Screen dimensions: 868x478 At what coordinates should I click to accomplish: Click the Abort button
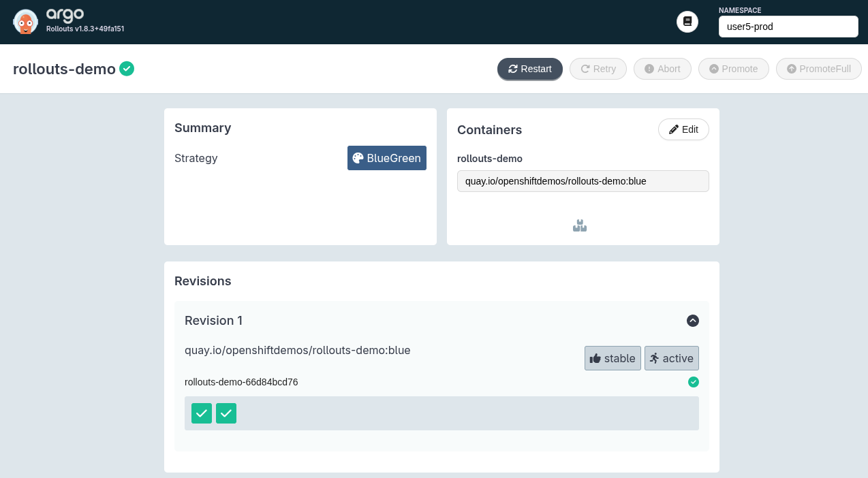(x=662, y=69)
